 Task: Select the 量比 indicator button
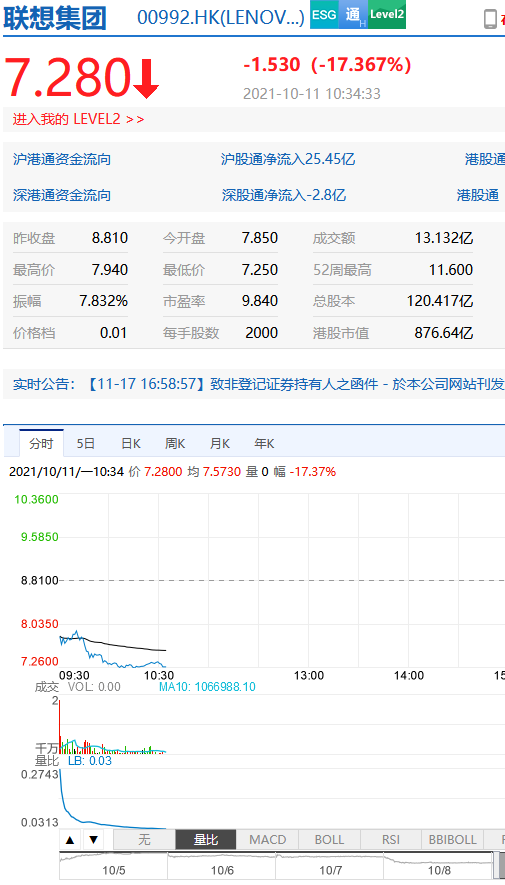(x=206, y=840)
